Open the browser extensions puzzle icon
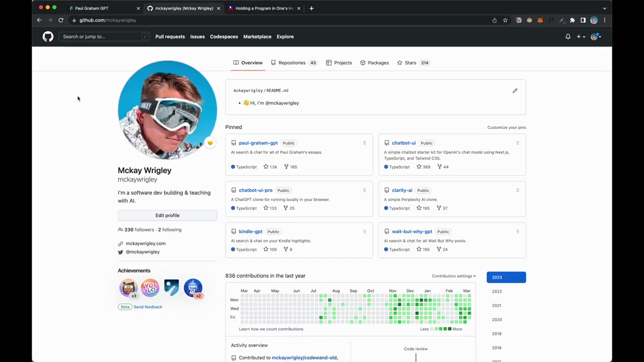 (x=573, y=20)
